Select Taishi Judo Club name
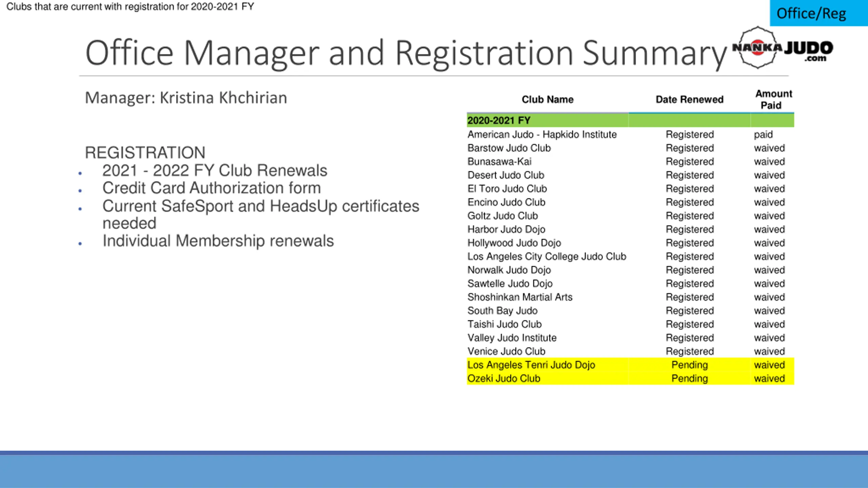Viewport: 868px width, 488px height. (x=505, y=324)
